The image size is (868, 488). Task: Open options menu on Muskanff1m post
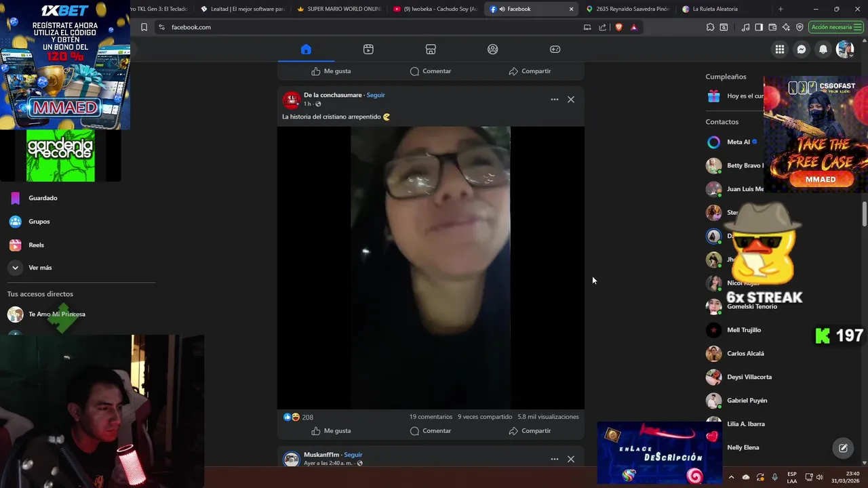pyautogui.click(x=555, y=459)
